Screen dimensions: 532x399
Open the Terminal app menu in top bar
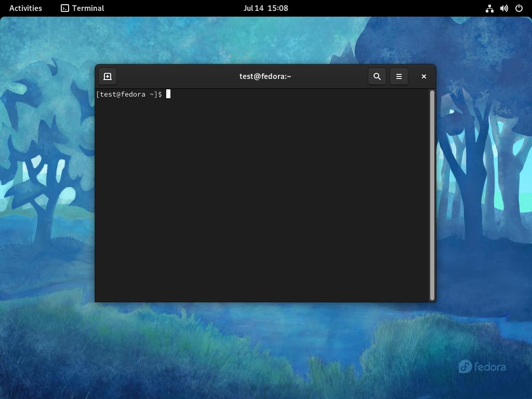pyautogui.click(x=83, y=8)
